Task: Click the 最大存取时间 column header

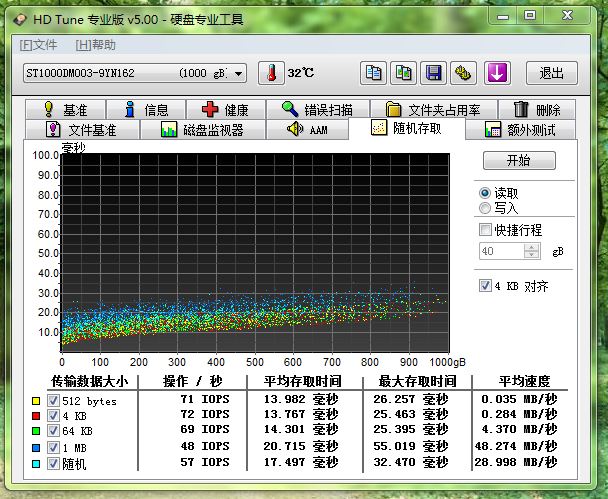Action: click(x=417, y=381)
